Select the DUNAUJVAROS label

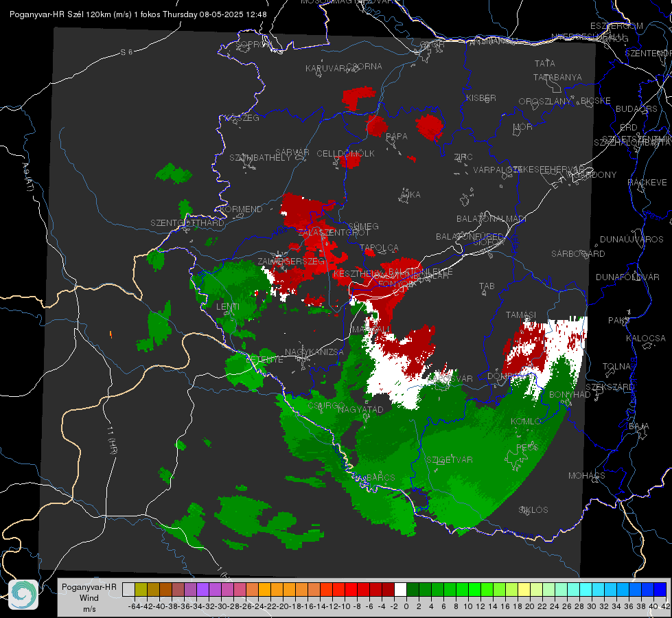point(632,240)
